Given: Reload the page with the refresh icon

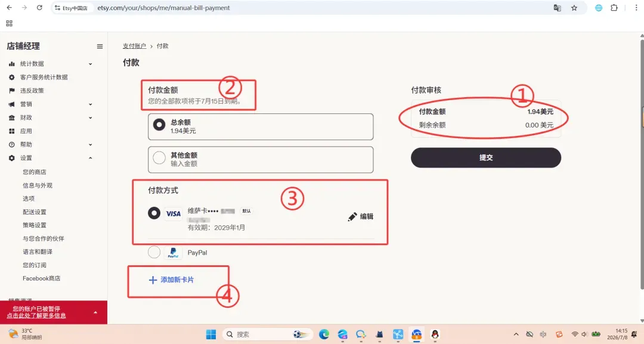Looking at the screenshot, I should coord(39,8).
